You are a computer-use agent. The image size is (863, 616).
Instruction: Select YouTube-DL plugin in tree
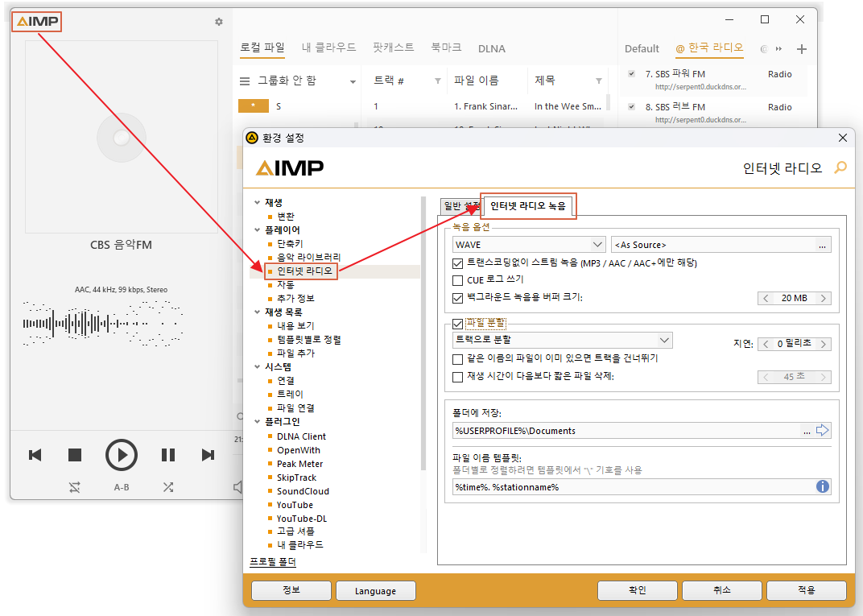[x=302, y=519]
